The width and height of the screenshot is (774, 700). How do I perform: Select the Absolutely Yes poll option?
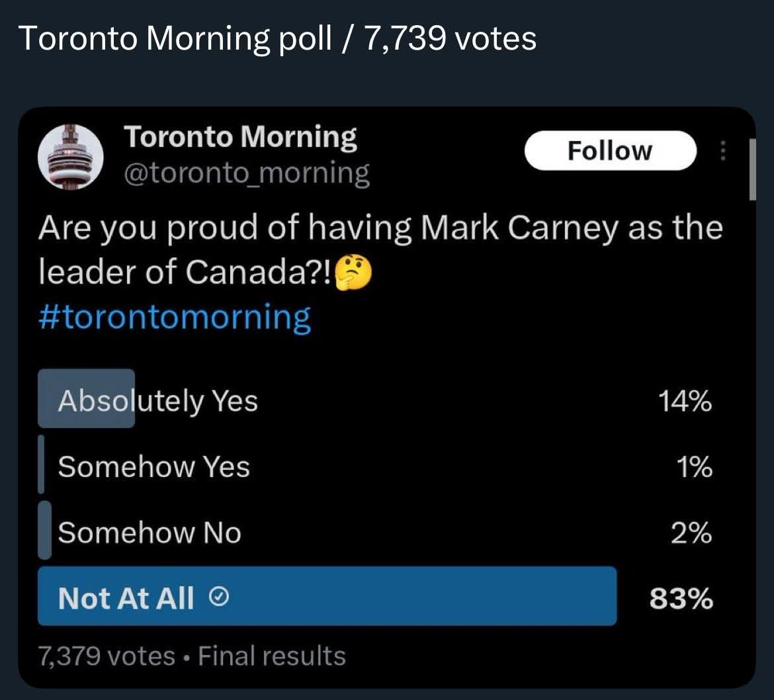pyautogui.click(x=158, y=400)
